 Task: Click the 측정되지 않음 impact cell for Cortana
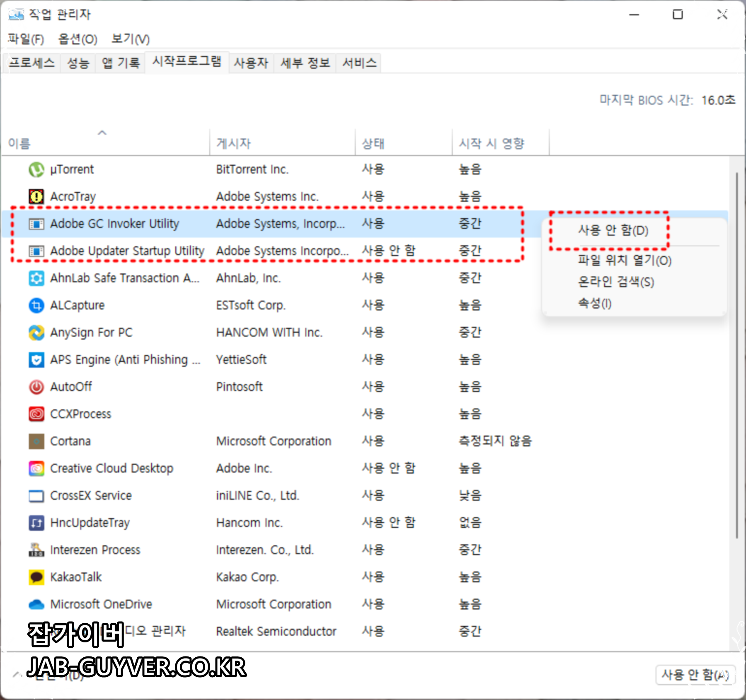point(495,441)
